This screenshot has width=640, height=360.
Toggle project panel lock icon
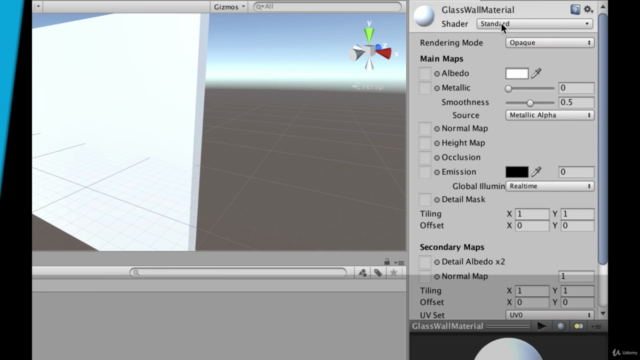(387, 262)
